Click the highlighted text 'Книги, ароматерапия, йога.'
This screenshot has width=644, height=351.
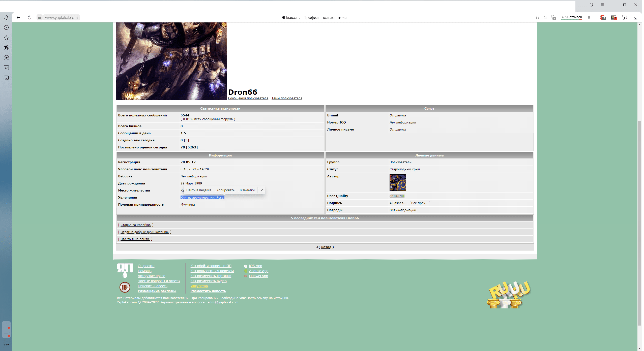pos(202,197)
